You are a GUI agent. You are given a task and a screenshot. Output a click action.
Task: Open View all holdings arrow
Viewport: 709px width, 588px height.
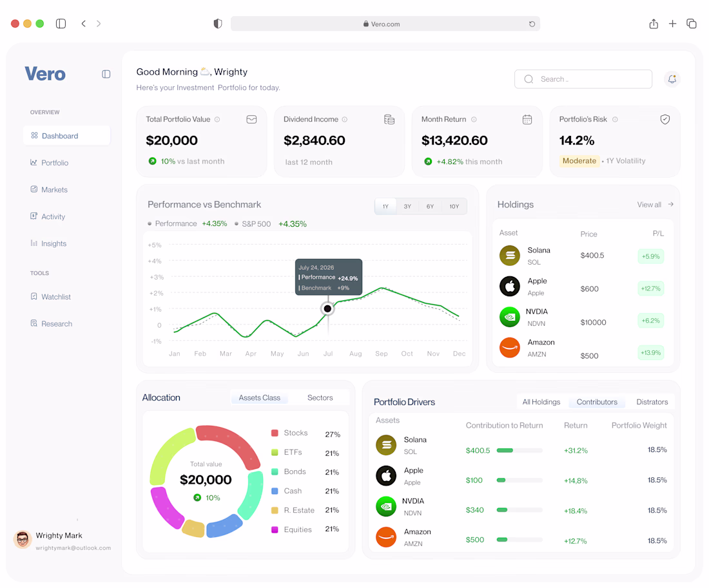click(670, 204)
